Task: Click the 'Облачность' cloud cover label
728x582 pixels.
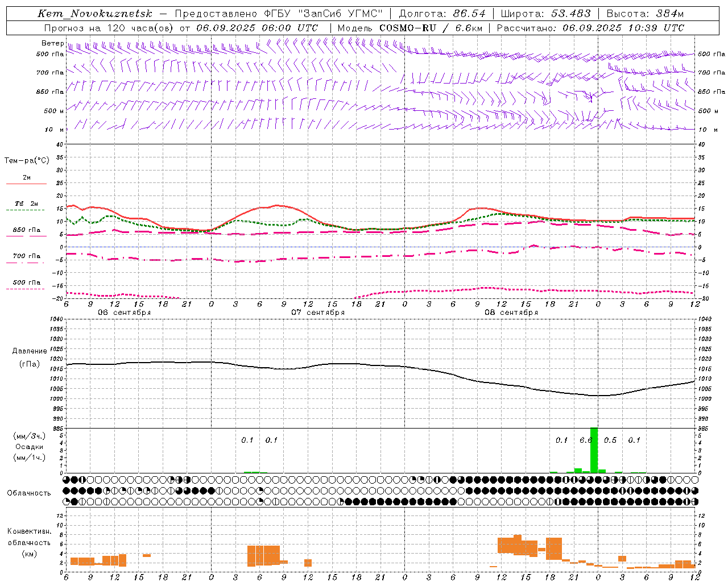Action: pyautogui.click(x=29, y=493)
